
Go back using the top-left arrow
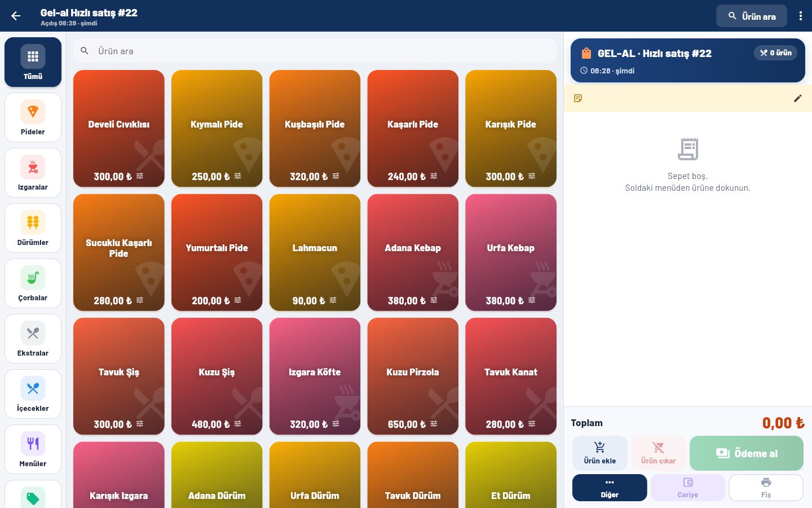tap(16, 16)
